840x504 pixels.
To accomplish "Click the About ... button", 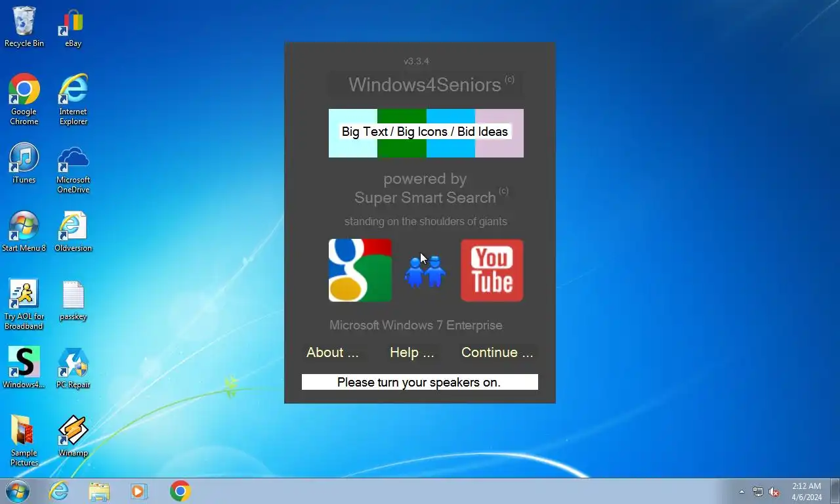I will 333,352.
